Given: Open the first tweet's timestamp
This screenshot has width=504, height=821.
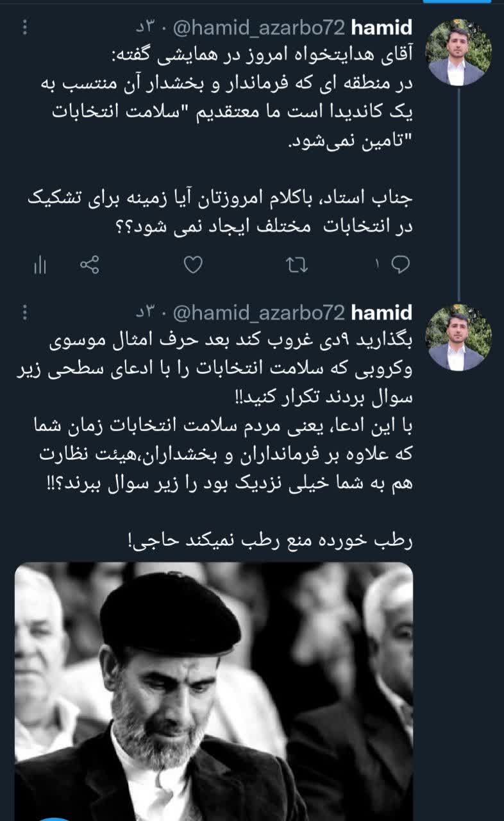Looking at the screenshot, I should pos(146,28).
